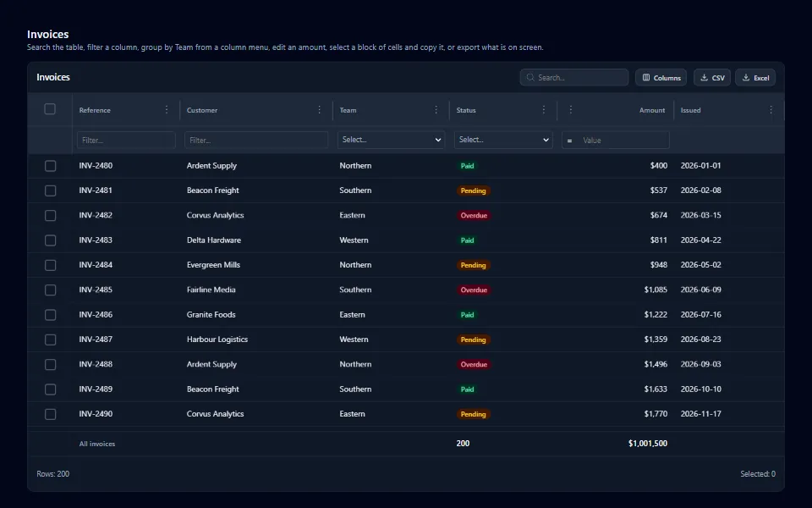Tick the INV-2483 row checkbox
The width and height of the screenshot is (812, 508).
click(50, 240)
